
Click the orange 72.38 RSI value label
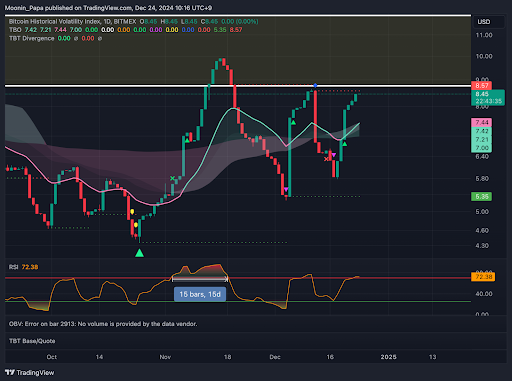pos(483,277)
